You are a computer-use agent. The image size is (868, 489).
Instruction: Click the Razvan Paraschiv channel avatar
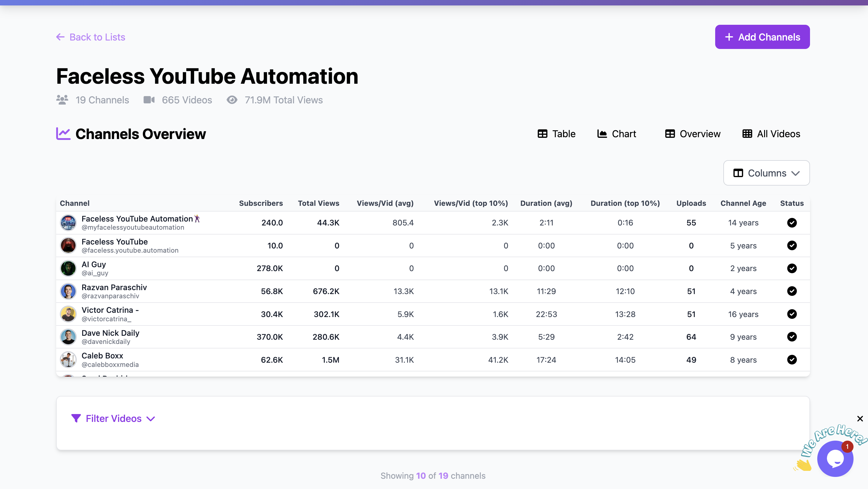68,291
